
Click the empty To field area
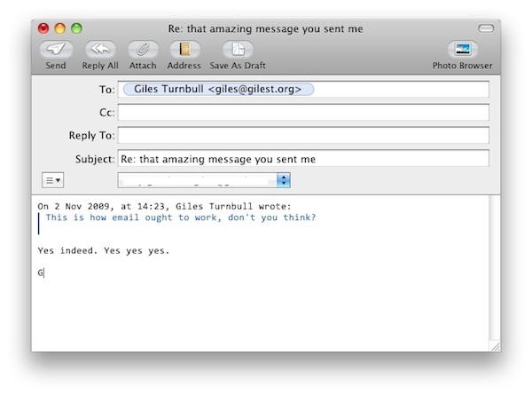(399, 90)
